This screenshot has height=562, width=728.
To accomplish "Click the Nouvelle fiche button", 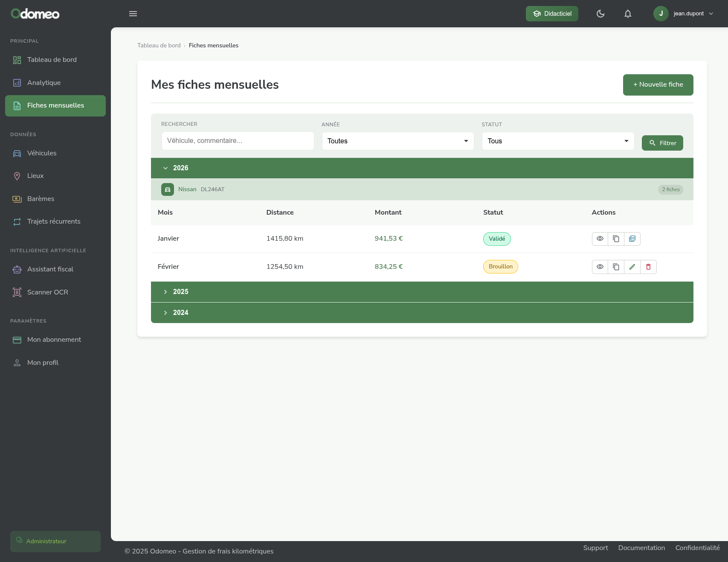I will coord(658,85).
